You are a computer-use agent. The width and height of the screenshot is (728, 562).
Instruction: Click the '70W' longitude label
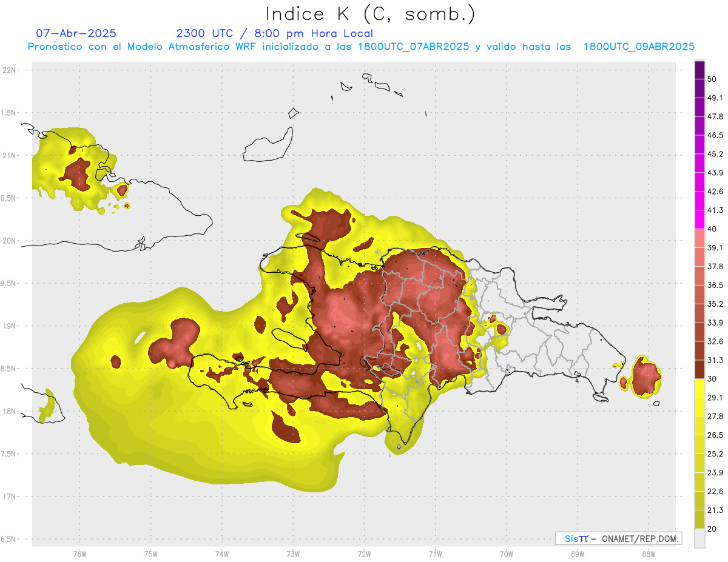pos(507,554)
